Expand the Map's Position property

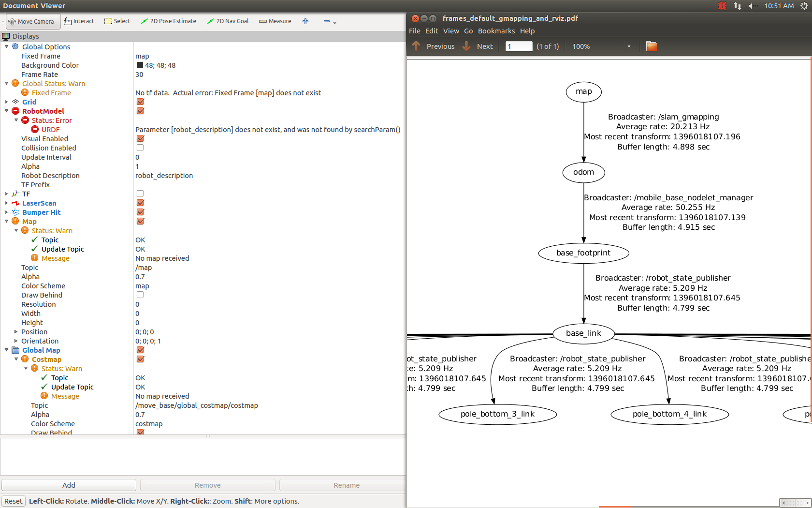point(16,331)
